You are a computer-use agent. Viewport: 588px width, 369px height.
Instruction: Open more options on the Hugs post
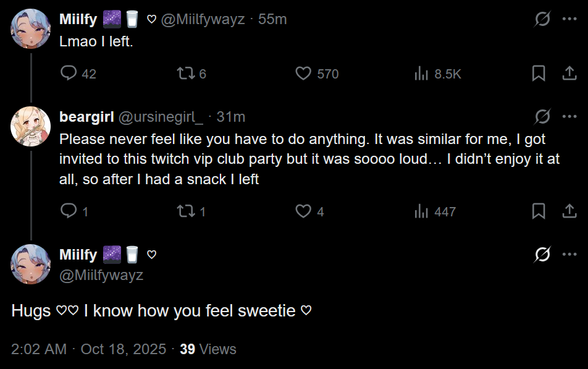point(569,254)
